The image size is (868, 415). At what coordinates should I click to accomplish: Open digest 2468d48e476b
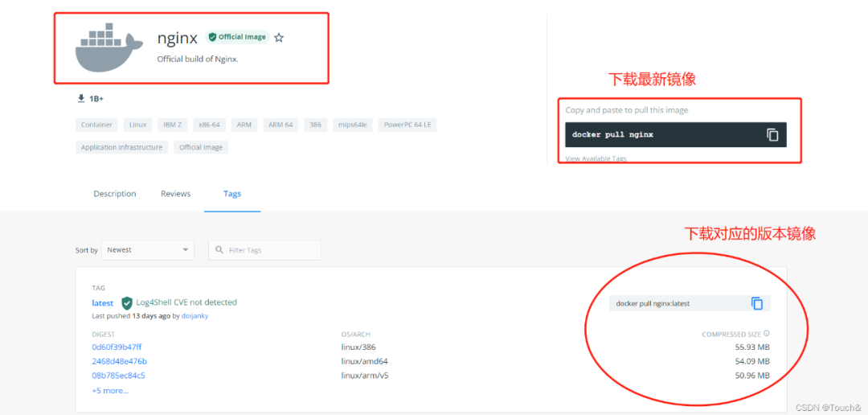120,361
